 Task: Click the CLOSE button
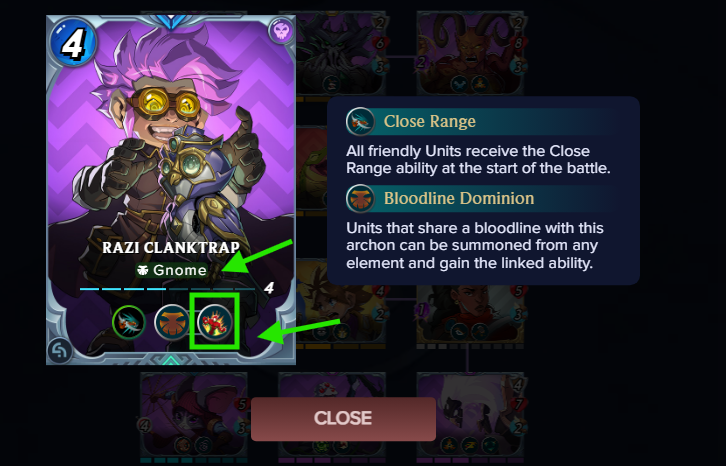tap(343, 419)
